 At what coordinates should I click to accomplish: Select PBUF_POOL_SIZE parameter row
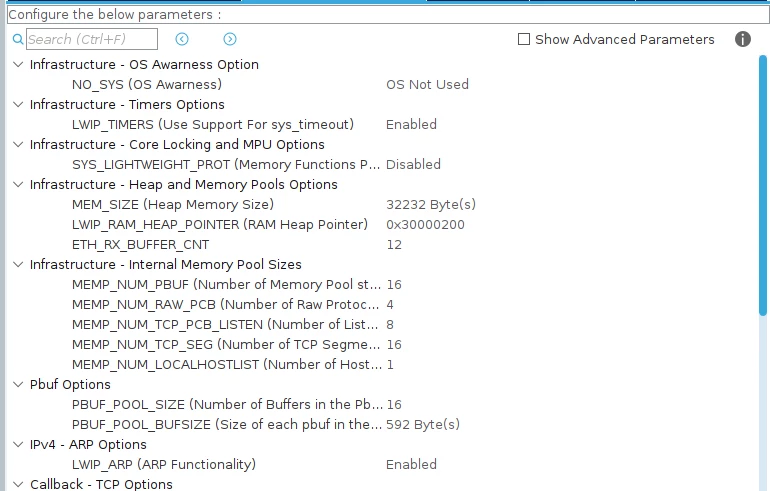point(227,405)
